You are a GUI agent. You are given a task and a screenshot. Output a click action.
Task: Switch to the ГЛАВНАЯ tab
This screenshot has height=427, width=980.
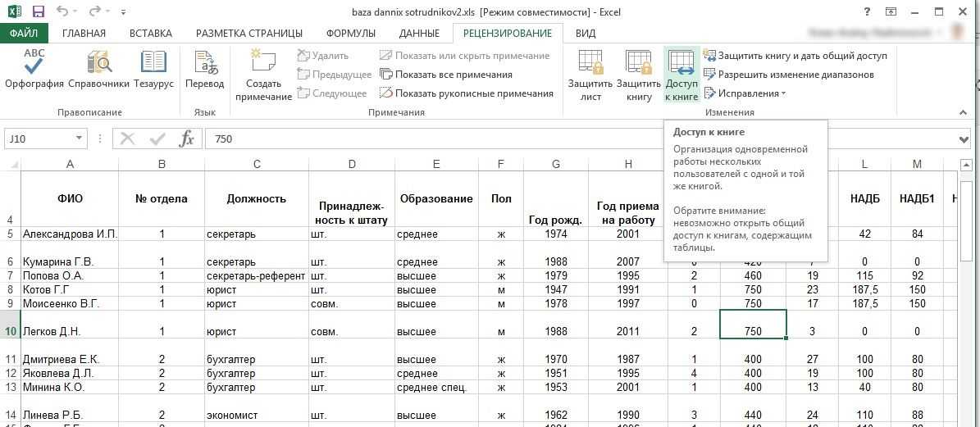(x=84, y=33)
